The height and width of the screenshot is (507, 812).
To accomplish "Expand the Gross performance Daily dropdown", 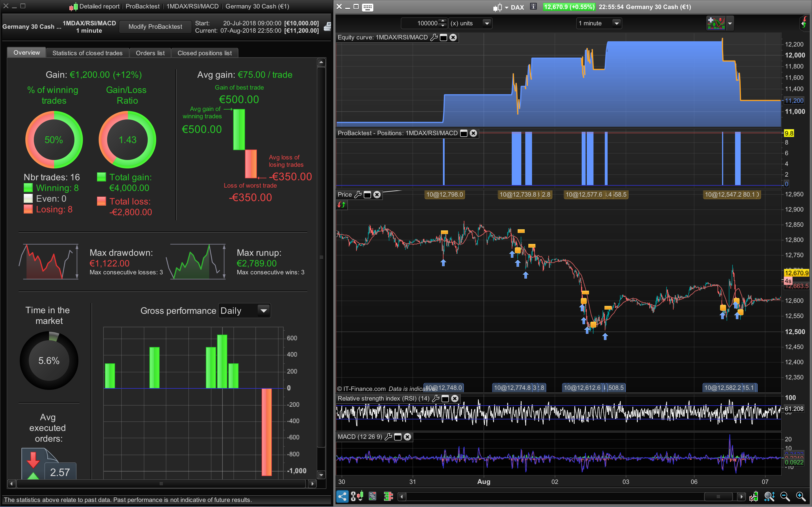I will pyautogui.click(x=264, y=310).
